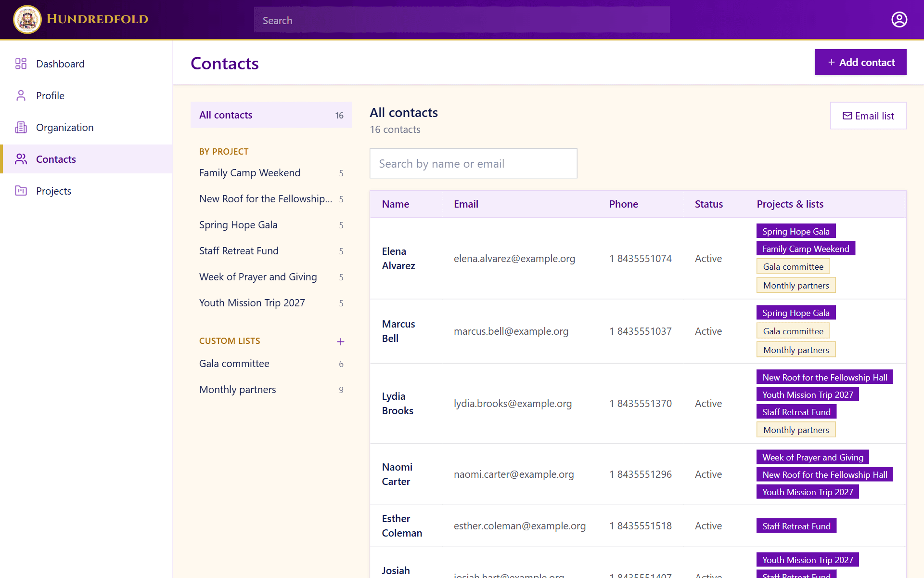Click the Email list button
Viewport: 924px width, 578px height.
tap(868, 116)
